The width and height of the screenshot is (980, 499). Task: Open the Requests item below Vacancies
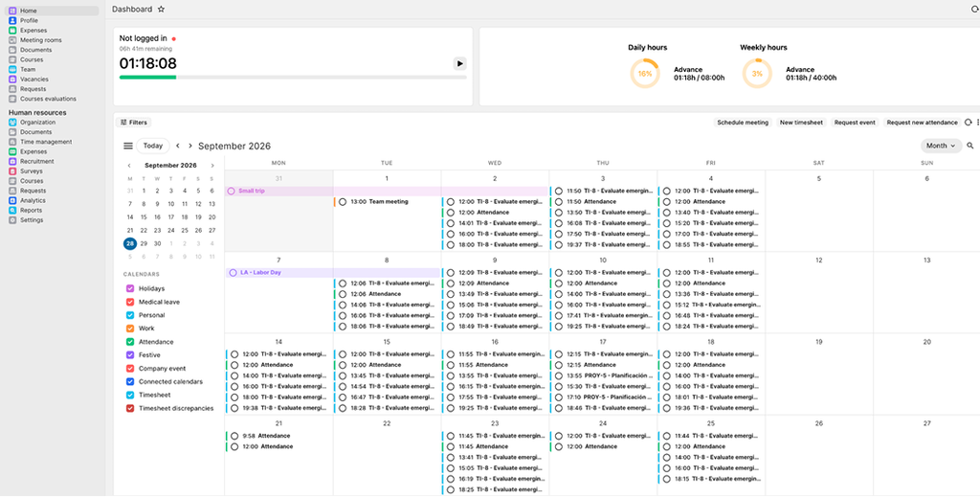pos(33,89)
